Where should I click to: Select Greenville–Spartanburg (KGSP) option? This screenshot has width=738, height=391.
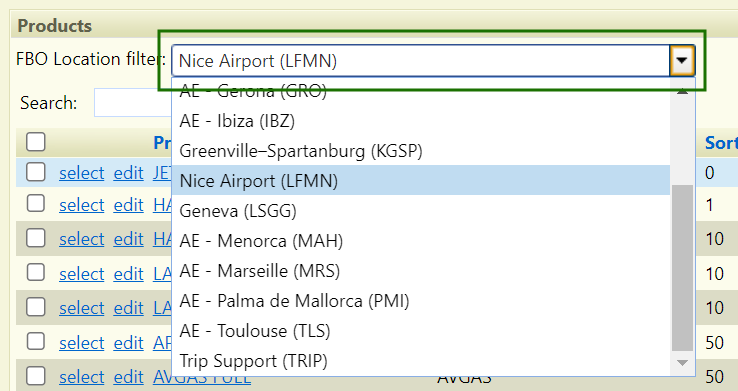[x=421, y=151]
